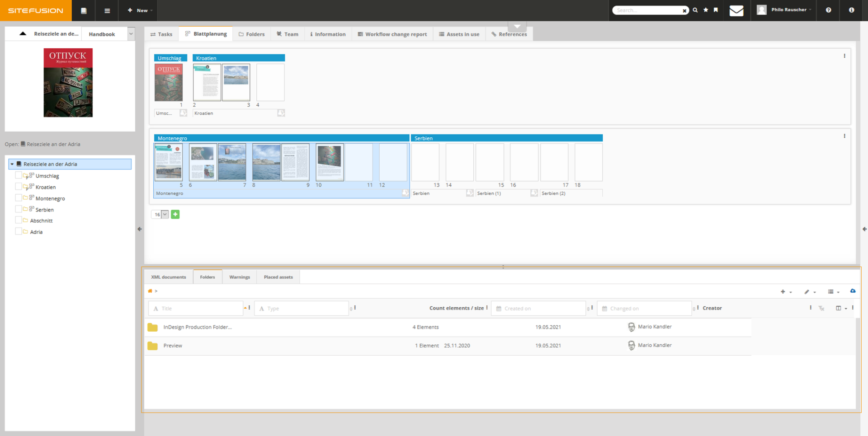Check the Adria checkbox in the tree
This screenshot has height=436, width=868.
click(18, 231)
